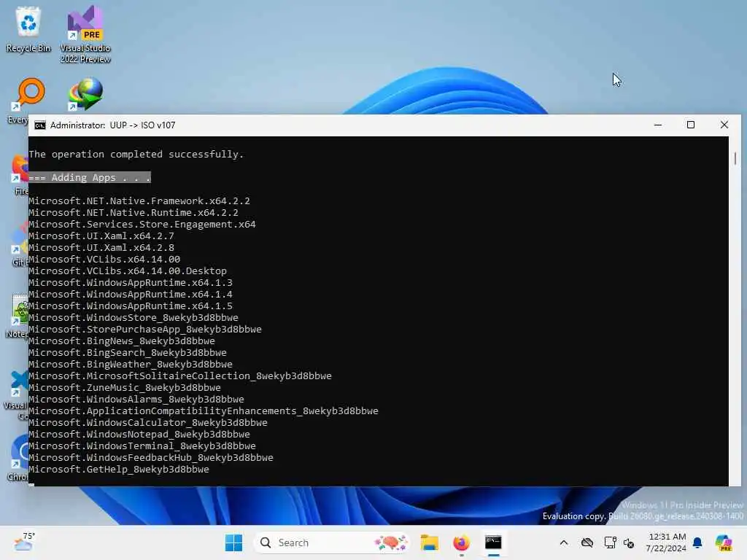Open Visual Studio 2022 Preview shortcut
Image resolution: width=747 pixels, height=560 pixels.
click(85, 34)
